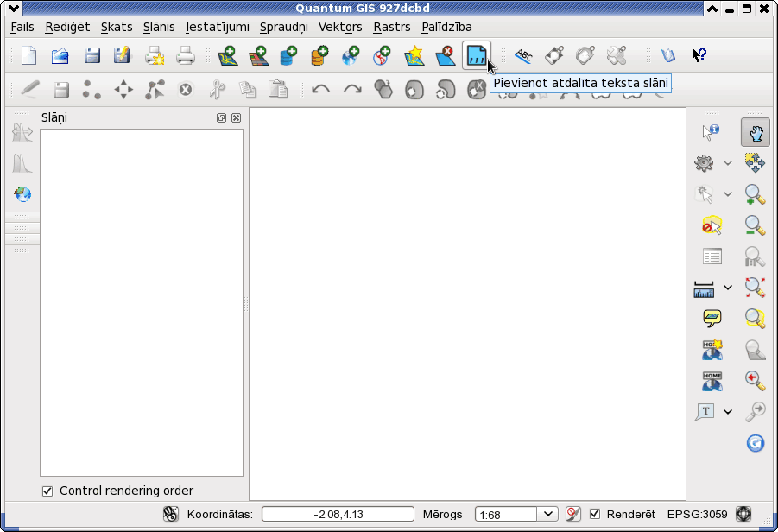Image resolution: width=778 pixels, height=532 pixels.
Task: Open the CRS status icon beside EPSG:3059
Action: click(x=743, y=514)
